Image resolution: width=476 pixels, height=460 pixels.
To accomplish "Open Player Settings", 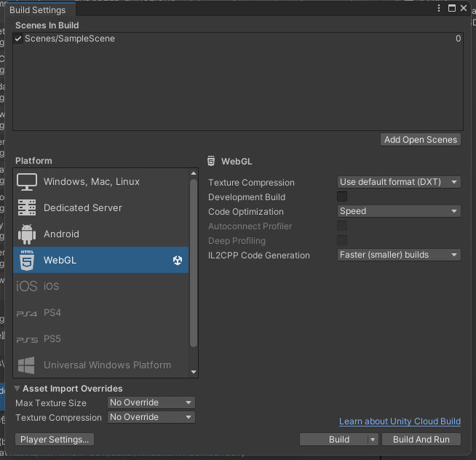I will pyautogui.click(x=55, y=440).
